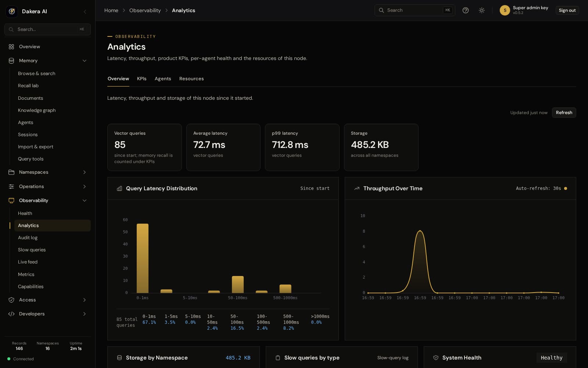Click the Overview grid icon in sidebar
Viewport: 588px width, 368px height.
11,47
